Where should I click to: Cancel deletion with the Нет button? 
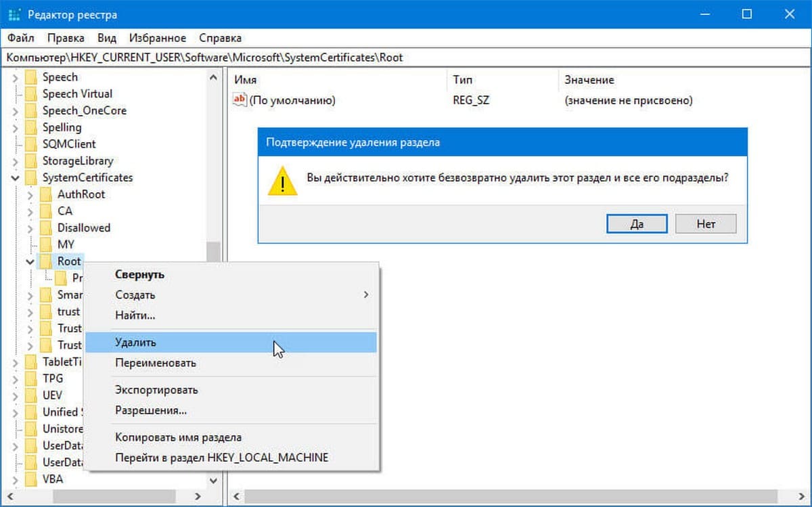pos(706,223)
